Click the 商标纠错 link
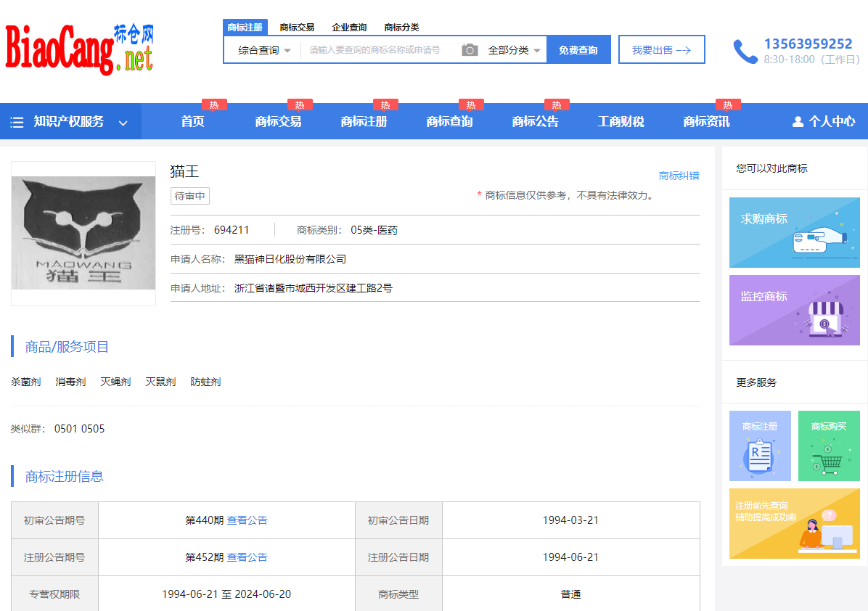The height and width of the screenshot is (611, 868). [x=679, y=176]
